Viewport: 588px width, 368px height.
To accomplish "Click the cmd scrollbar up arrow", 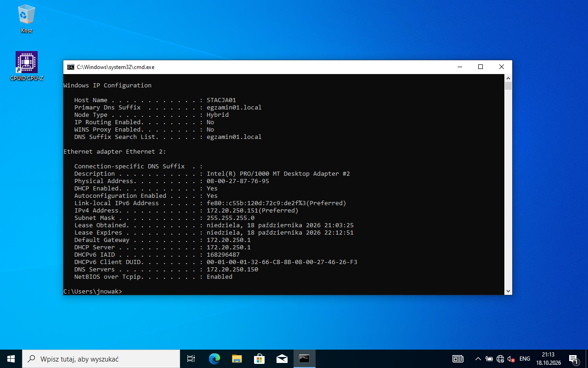I will point(508,78).
